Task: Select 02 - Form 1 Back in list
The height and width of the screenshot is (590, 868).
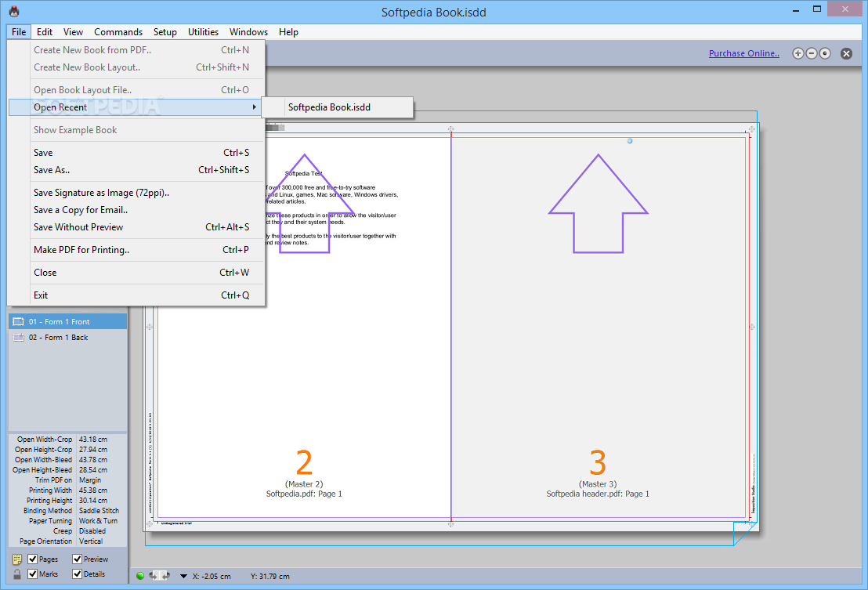Action: [67, 337]
